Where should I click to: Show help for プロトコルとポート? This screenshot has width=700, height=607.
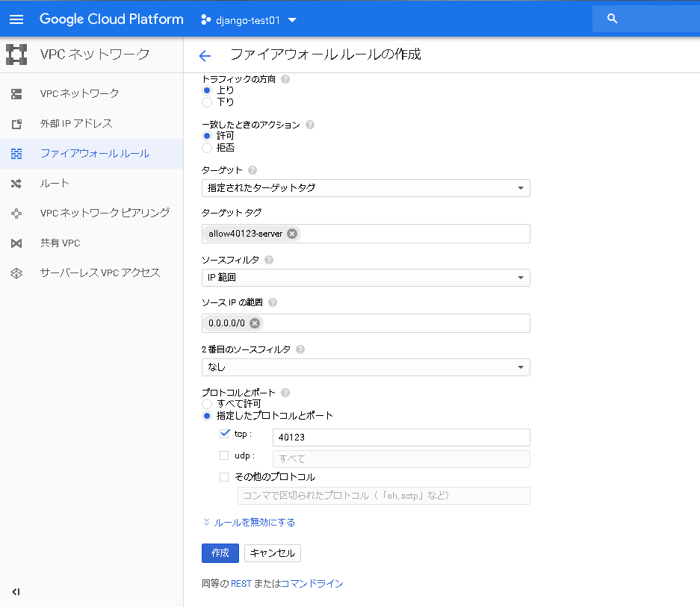(x=285, y=393)
